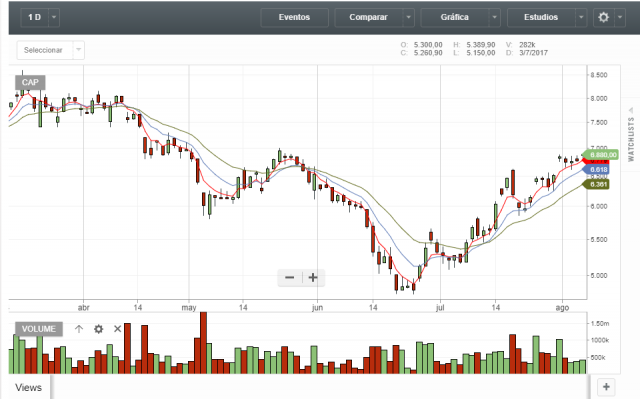This screenshot has width=640, height=399.
Task: Expand the arrow next to 1 D
Action: 54,18
